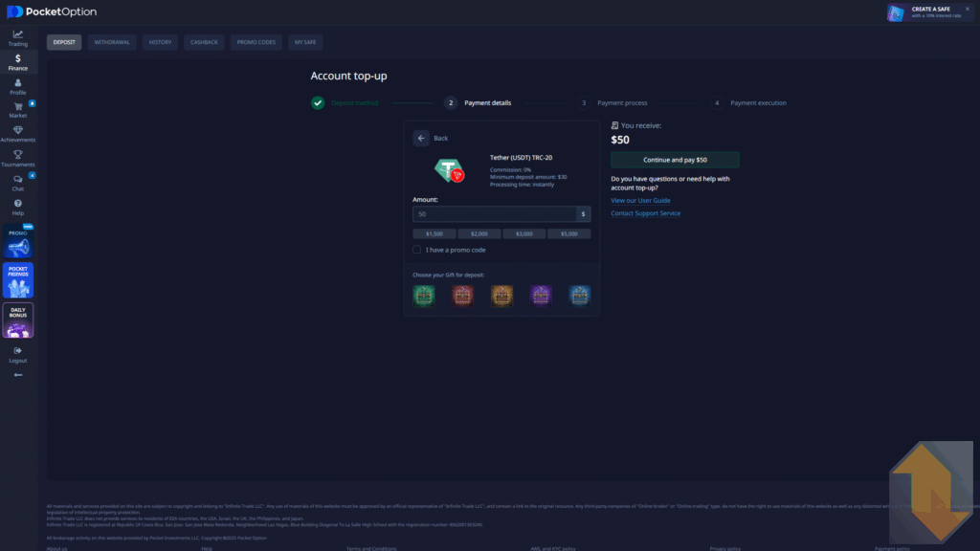Switch to the WITHDRAWAL tab

111,42
